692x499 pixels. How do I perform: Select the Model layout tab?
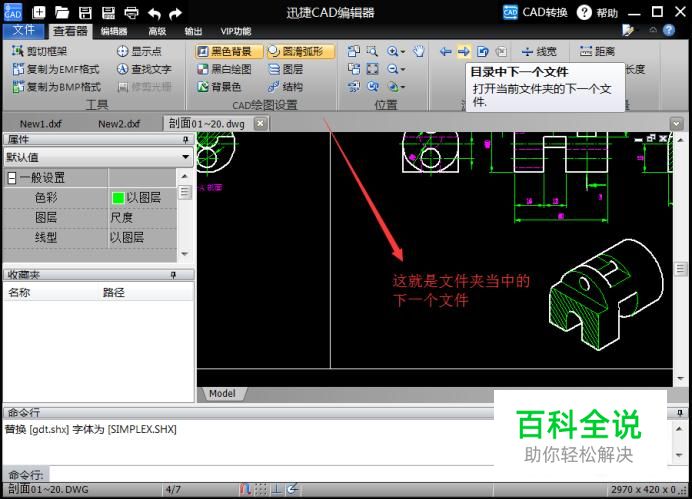coord(222,394)
